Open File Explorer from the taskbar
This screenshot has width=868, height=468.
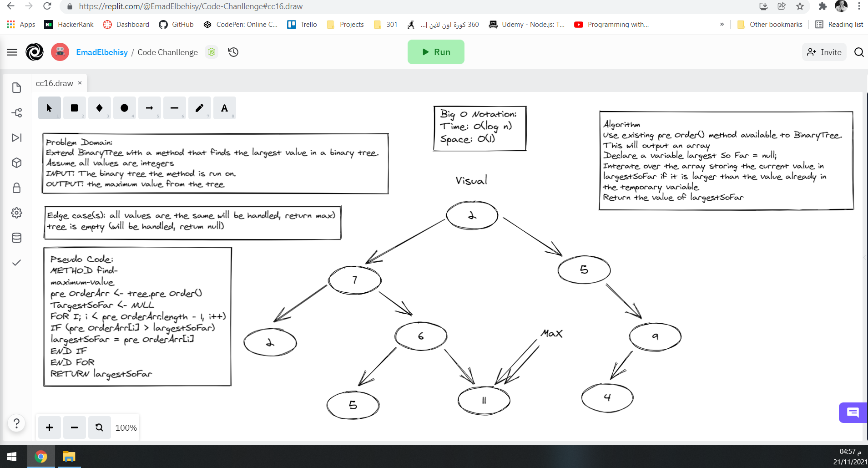[69, 457]
